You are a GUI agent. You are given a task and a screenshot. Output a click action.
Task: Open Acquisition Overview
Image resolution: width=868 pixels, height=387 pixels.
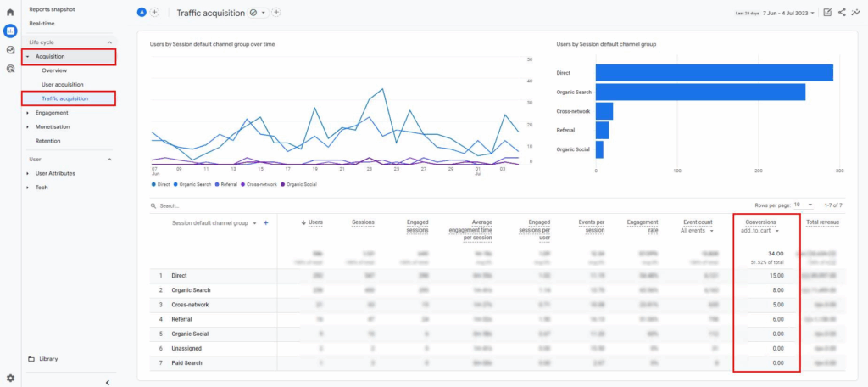[x=54, y=70]
